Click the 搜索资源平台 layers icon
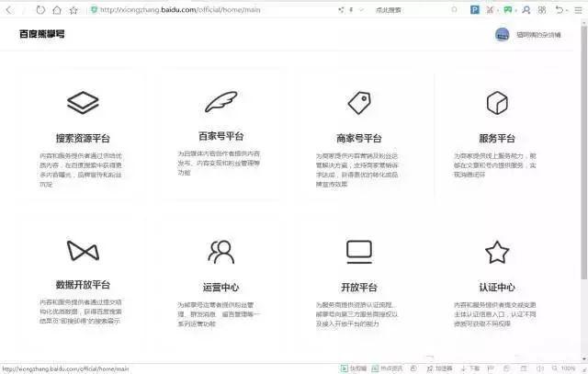Viewport: 588px width, 374px height. pyautogui.click(x=83, y=102)
